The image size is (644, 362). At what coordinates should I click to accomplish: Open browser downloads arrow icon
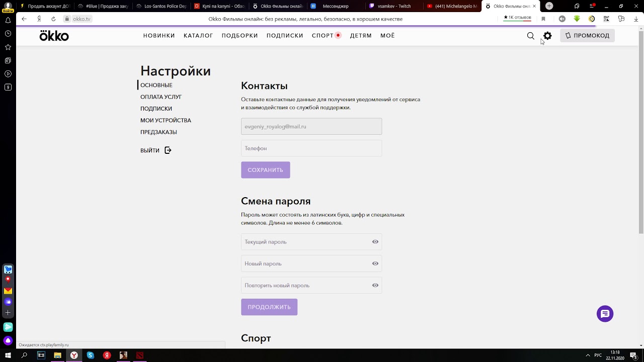pos(636,19)
